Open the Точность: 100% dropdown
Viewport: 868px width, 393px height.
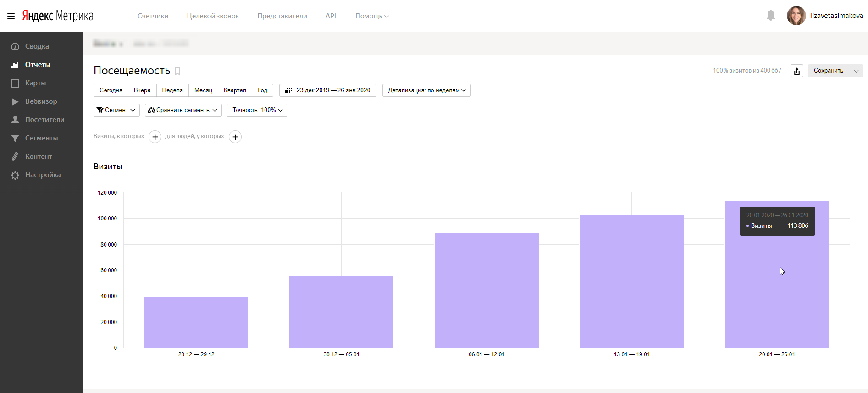257,110
